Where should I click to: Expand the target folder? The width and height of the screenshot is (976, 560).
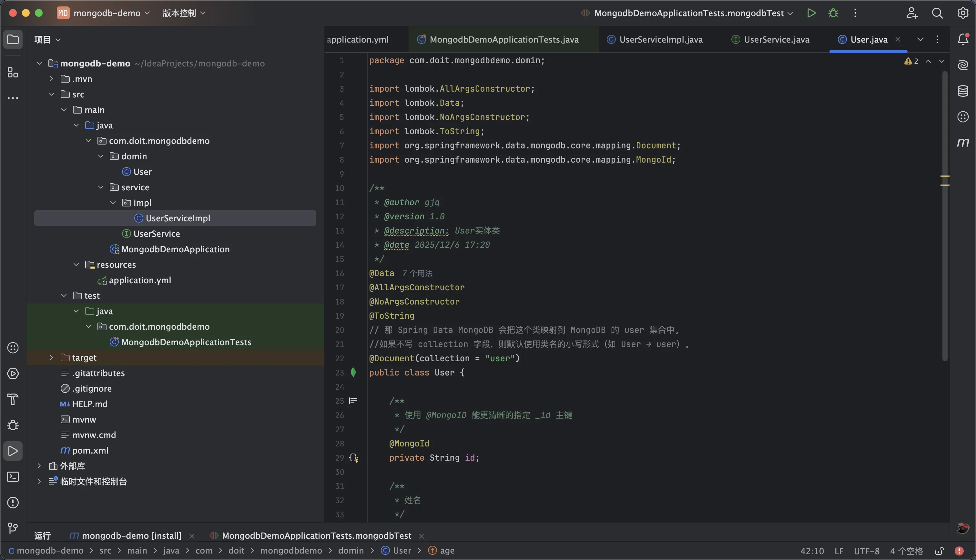[51, 357]
